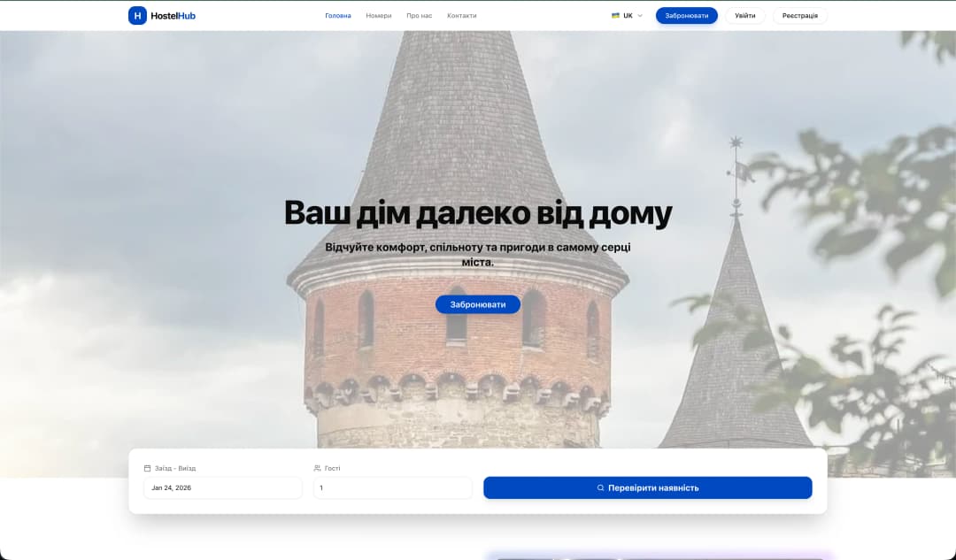
Task: Click the magnifier icon inside the availability button
Action: pyautogui.click(x=601, y=487)
